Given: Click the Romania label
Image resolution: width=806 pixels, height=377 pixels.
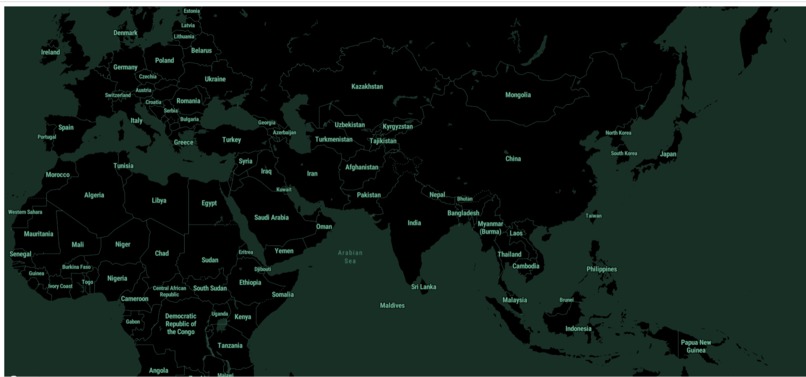Looking at the screenshot, I should click(x=188, y=101).
